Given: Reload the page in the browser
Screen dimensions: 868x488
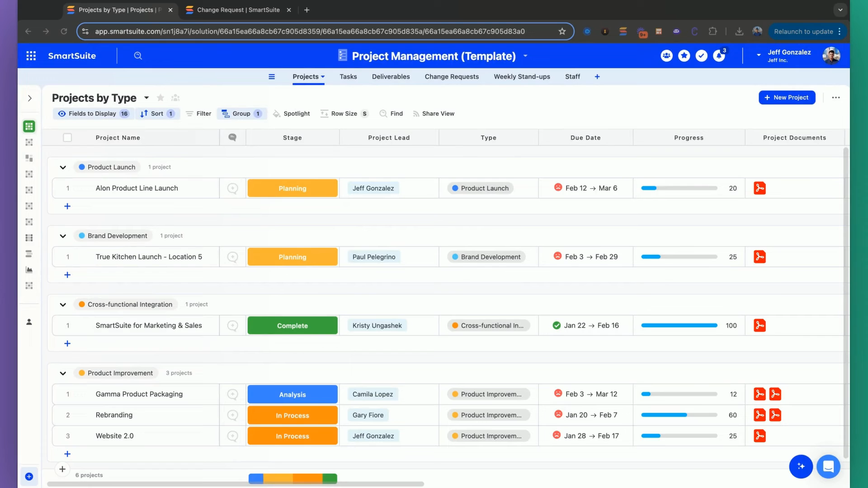Looking at the screenshot, I should tap(64, 32).
